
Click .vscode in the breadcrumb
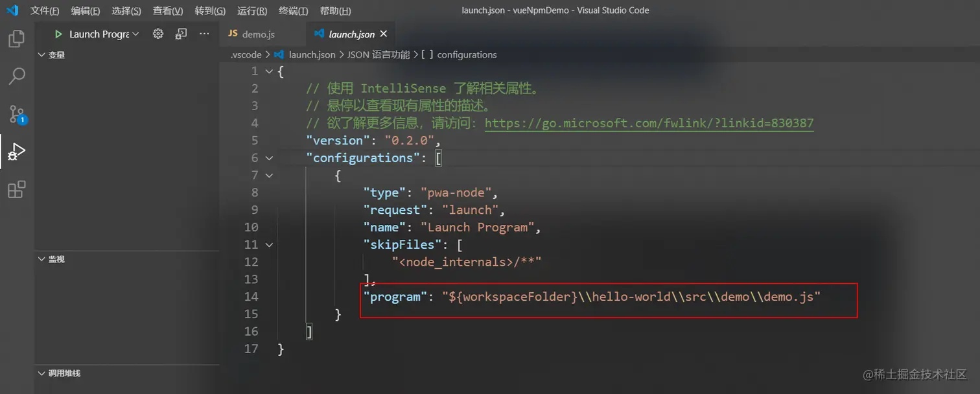pos(246,55)
